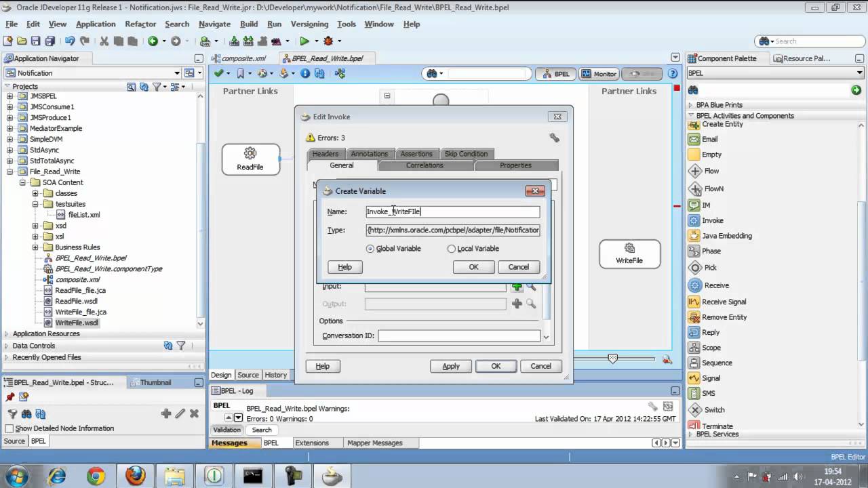868x488 pixels.
Task: Click the variable Name input field
Action: tap(452, 211)
